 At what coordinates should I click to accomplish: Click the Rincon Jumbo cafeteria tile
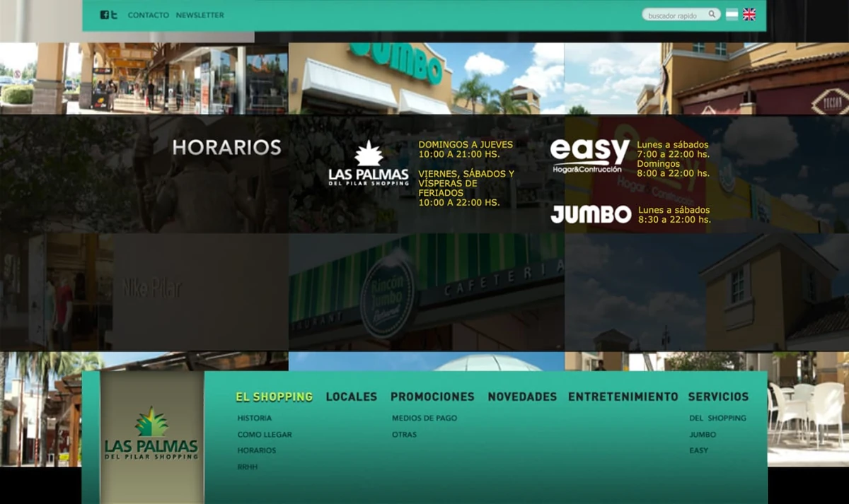pos(427,293)
